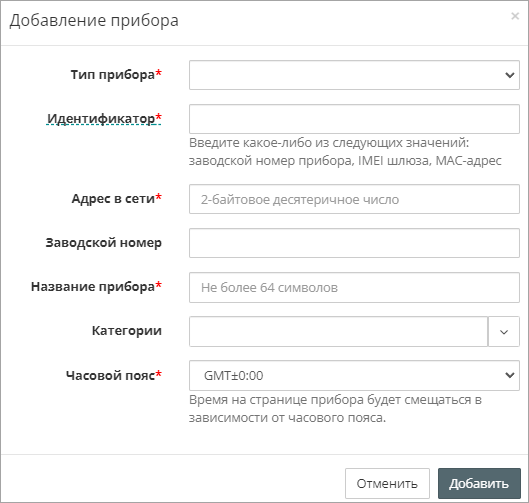529x503 pixels.
Task: Select the Заводской номер text box
Action: click(354, 243)
